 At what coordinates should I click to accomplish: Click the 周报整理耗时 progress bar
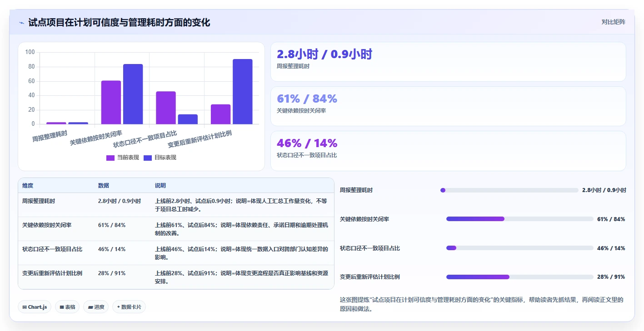(x=509, y=190)
